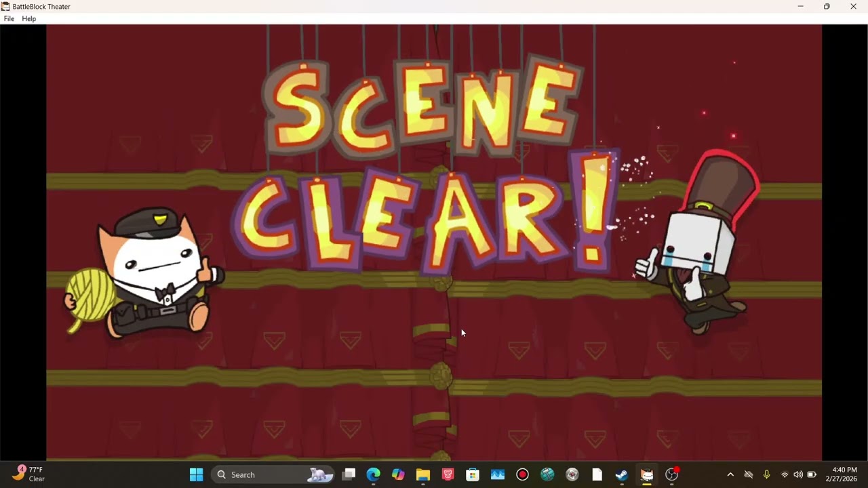Screen dimensions: 868x488
Task: Open the 77°F Clear weather widget
Action: tap(28, 474)
